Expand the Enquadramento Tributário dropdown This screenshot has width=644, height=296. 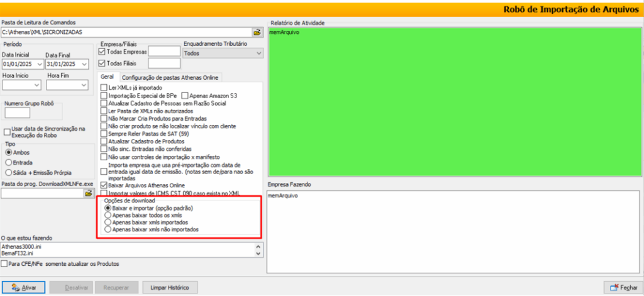pyautogui.click(x=258, y=54)
